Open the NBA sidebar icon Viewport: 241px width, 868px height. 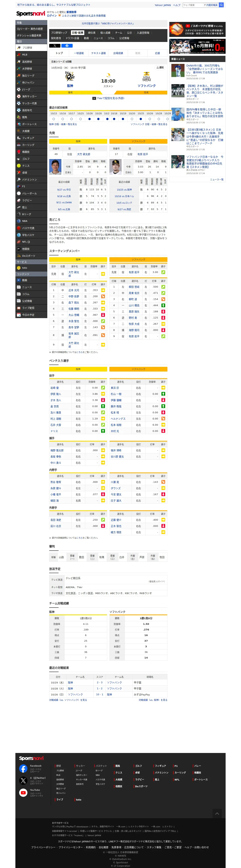coord(19,221)
